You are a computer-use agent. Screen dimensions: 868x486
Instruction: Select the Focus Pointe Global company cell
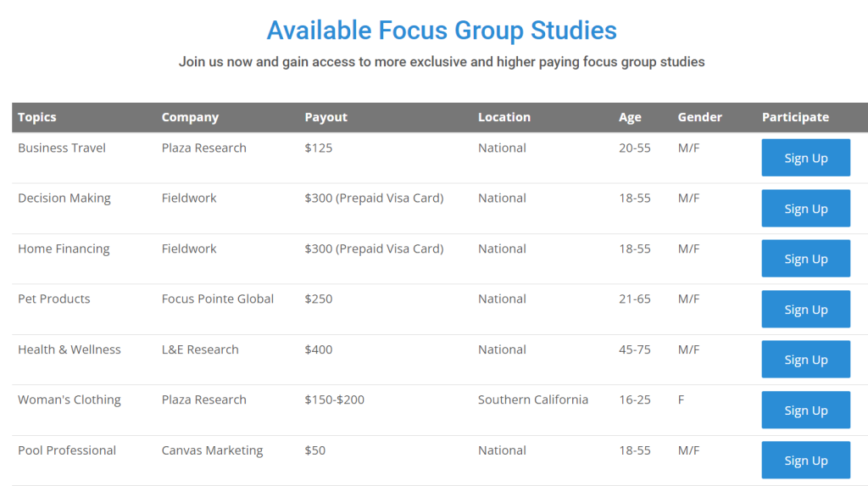218,299
